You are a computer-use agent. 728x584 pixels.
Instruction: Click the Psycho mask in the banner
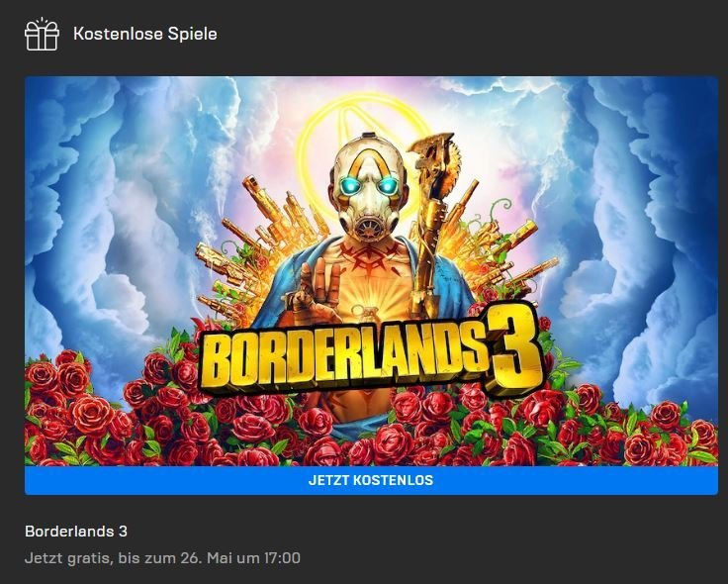coord(369,188)
